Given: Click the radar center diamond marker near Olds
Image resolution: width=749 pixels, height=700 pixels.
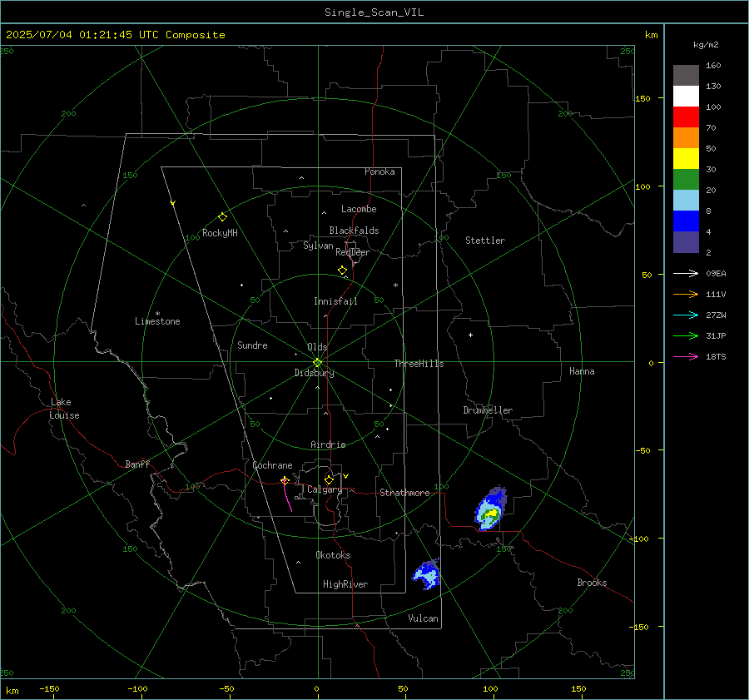Looking at the screenshot, I should pyautogui.click(x=318, y=362).
